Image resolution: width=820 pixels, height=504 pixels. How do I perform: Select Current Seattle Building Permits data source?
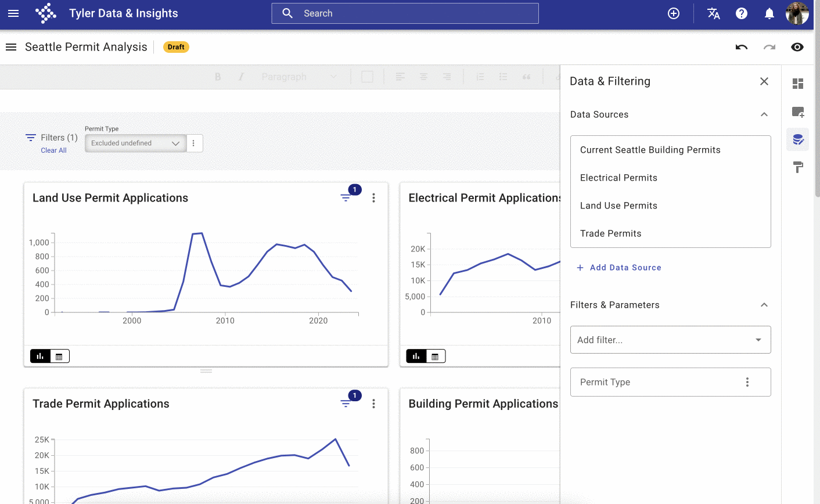coord(671,150)
